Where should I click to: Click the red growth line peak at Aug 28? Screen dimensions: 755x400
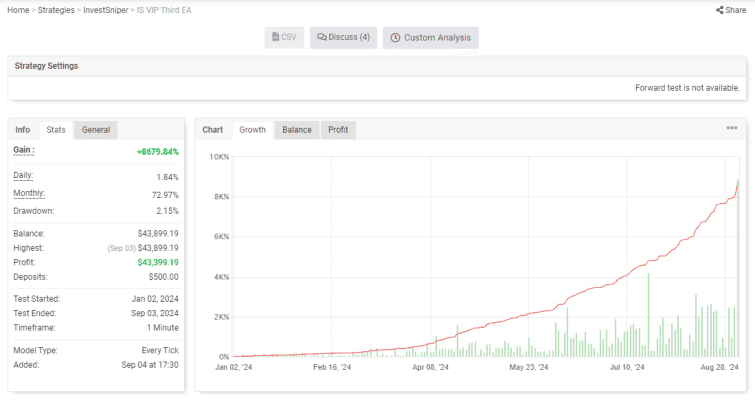tap(738, 181)
